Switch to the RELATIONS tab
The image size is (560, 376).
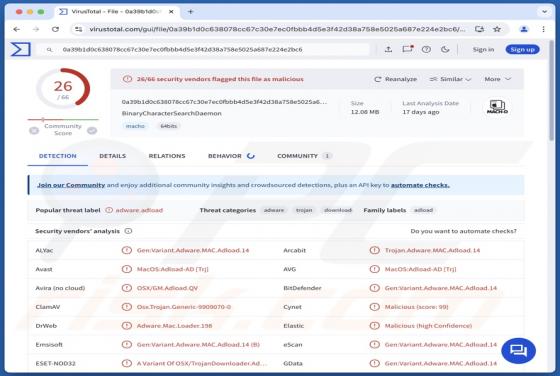167,156
